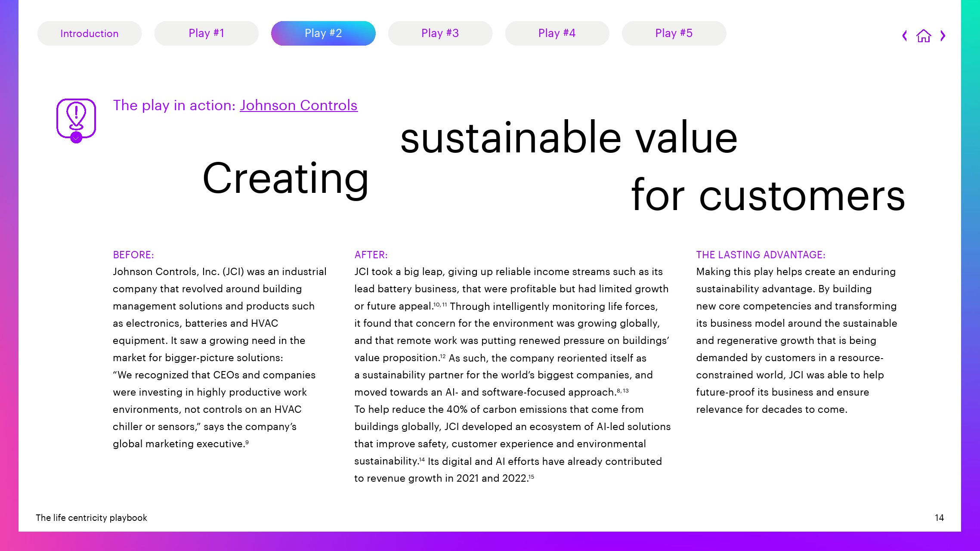Image resolution: width=980 pixels, height=551 pixels.
Task: Select the Introduction tab
Action: click(x=89, y=32)
